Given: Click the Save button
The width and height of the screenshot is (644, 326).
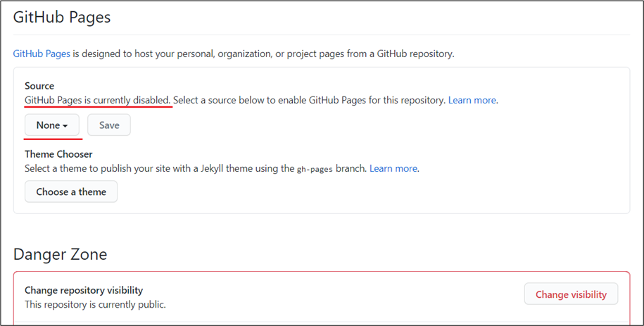Looking at the screenshot, I should click(x=109, y=125).
